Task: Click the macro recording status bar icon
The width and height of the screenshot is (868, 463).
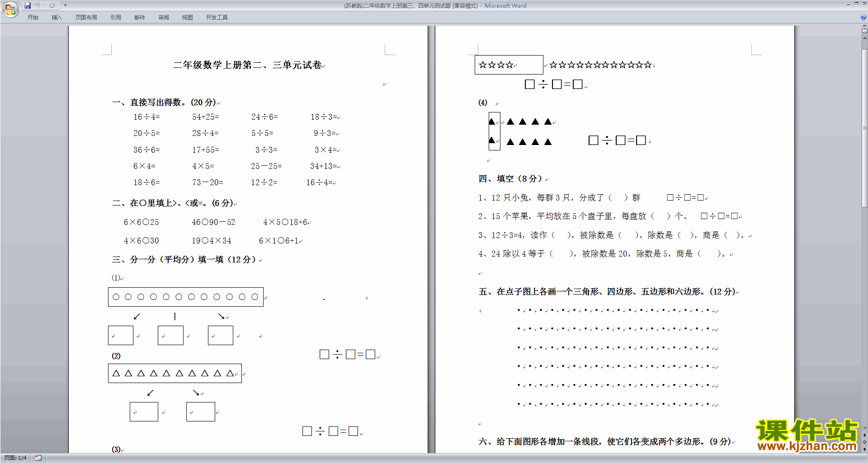Action: point(38,458)
